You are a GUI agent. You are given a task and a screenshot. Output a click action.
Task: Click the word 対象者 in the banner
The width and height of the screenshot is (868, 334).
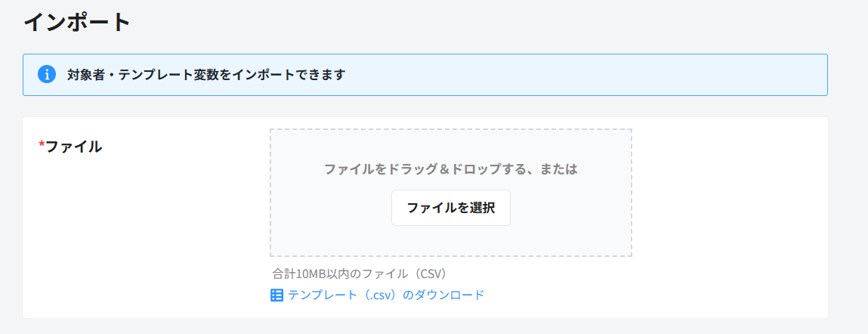pyautogui.click(x=84, y=75)
